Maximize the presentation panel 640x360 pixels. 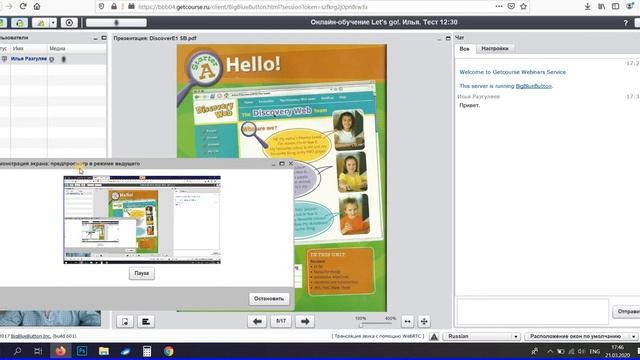tap(448, 38)
